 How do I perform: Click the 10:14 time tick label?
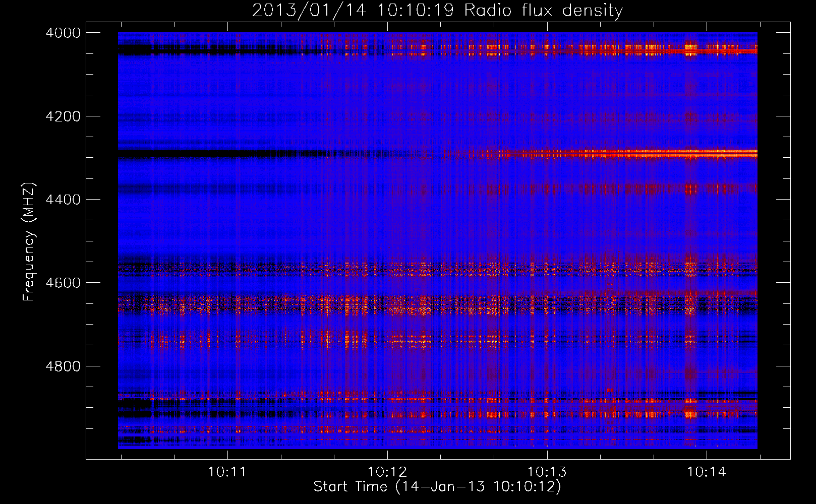(707, 472)
